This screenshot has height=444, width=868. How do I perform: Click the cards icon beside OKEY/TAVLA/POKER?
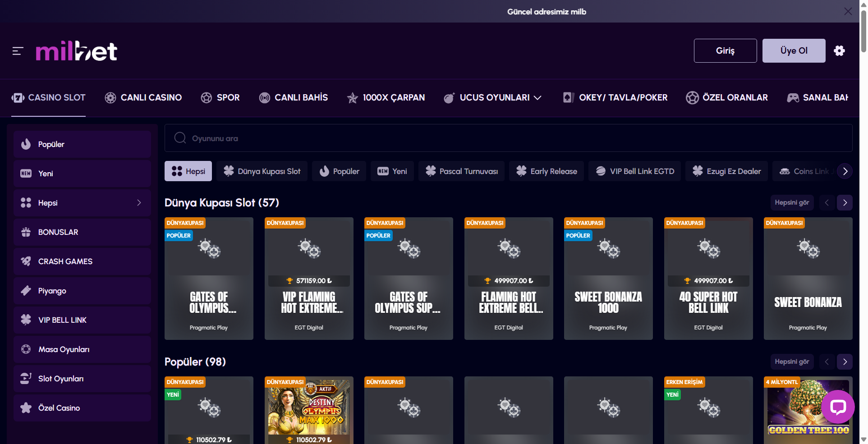point(569,98)
